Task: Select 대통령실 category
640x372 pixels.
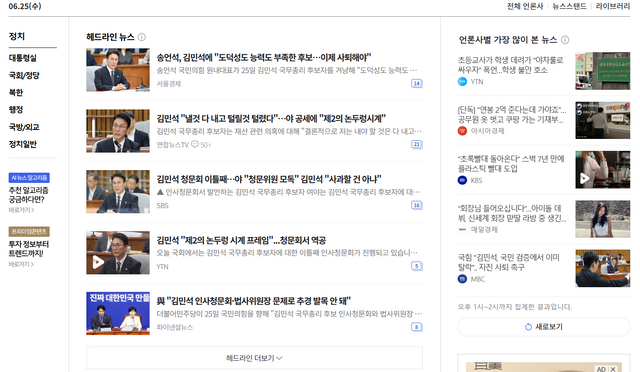Action: click(x=22, y=58)
